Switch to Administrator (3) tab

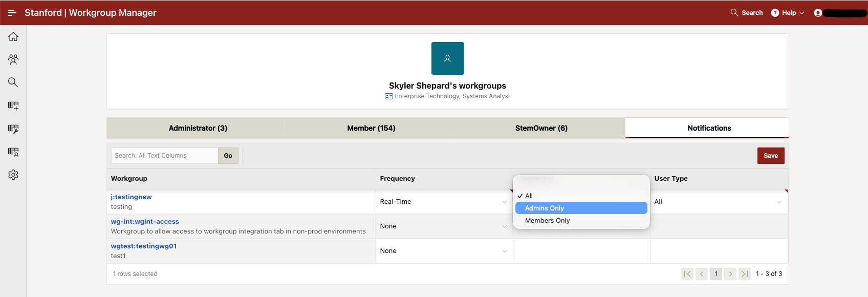point(198,128)
